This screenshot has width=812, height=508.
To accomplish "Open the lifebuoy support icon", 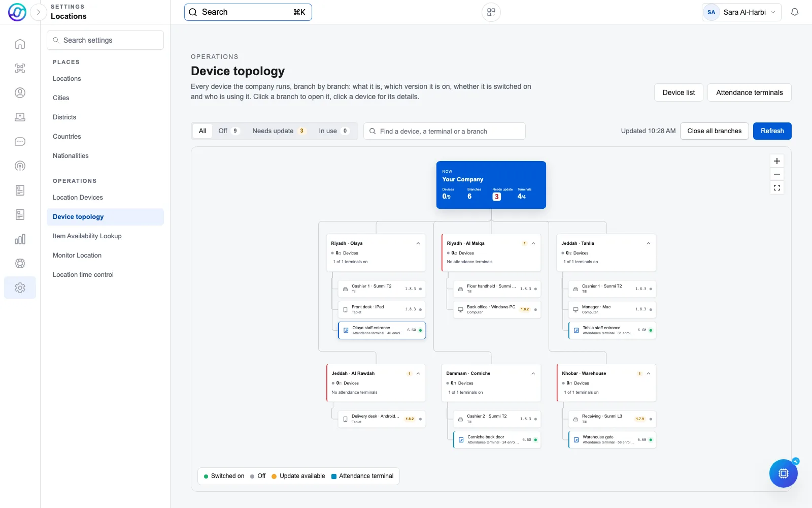I will (20, 263).
